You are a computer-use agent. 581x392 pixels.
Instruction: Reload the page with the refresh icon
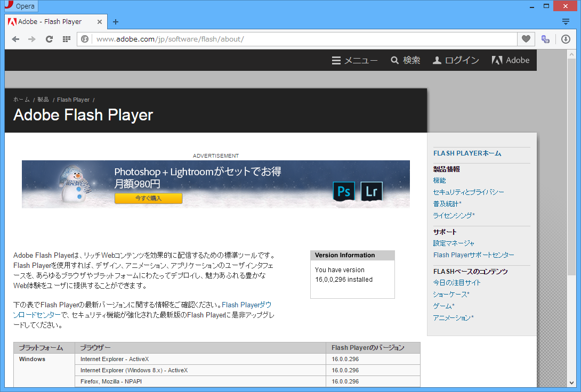49,39
